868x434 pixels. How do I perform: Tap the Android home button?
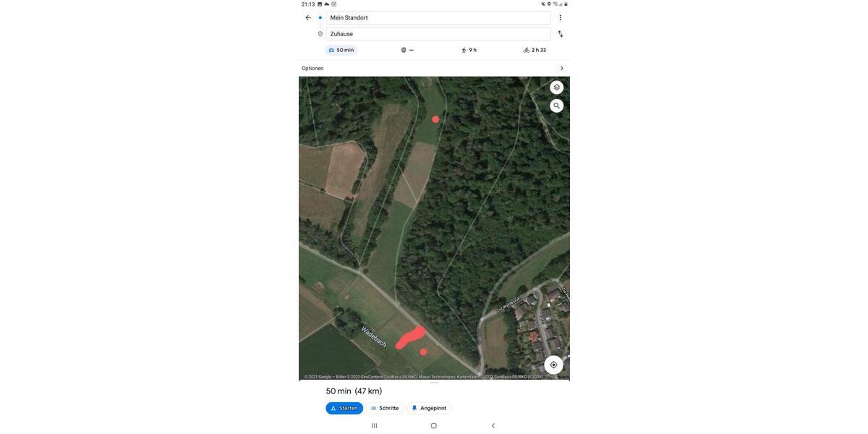[434, 426]
